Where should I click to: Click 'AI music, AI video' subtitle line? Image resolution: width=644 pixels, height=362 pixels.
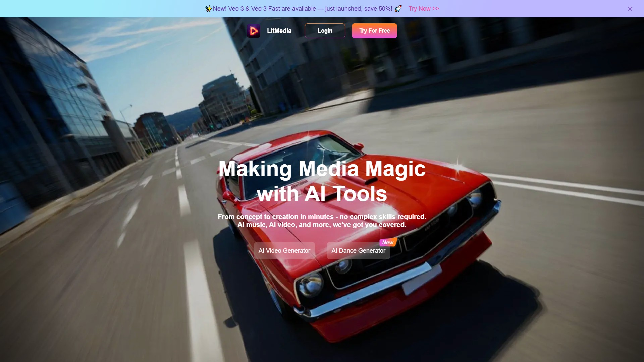tap(322, 225)
